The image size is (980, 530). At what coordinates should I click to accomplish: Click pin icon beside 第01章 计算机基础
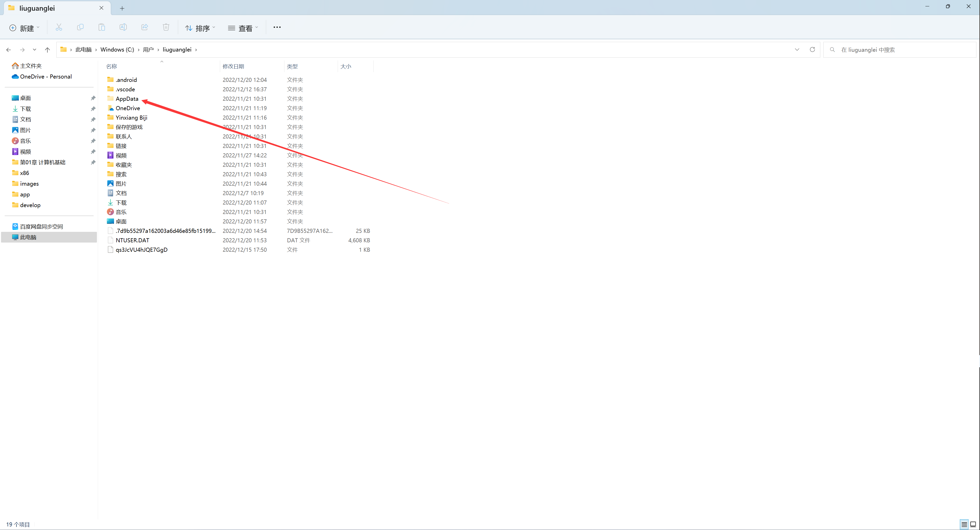pyautogui.click(x=93, y=162)
